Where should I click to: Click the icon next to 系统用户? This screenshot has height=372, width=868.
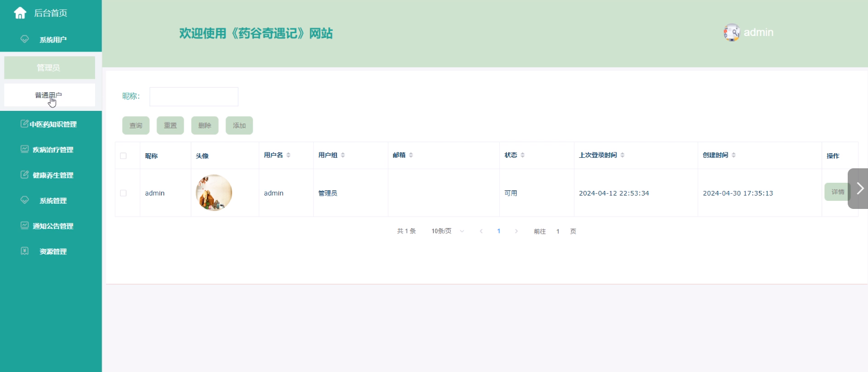[x=24, y=39]
